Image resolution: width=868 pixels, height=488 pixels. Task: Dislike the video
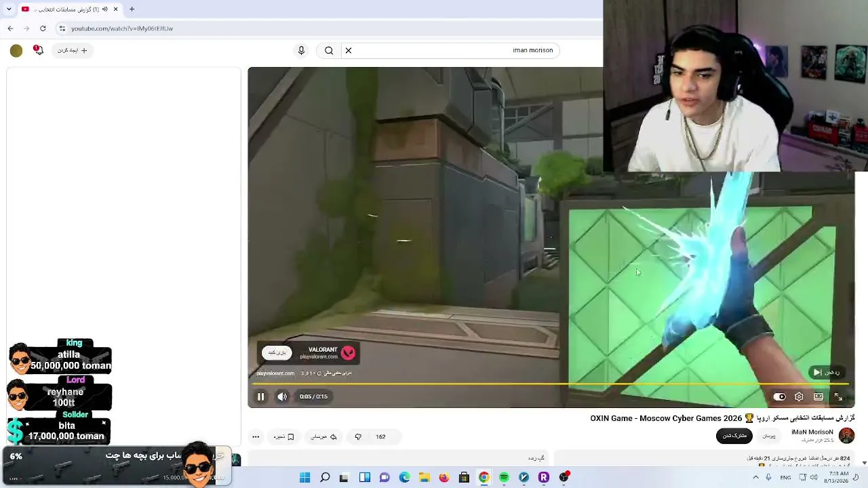(x=358, y=436)
